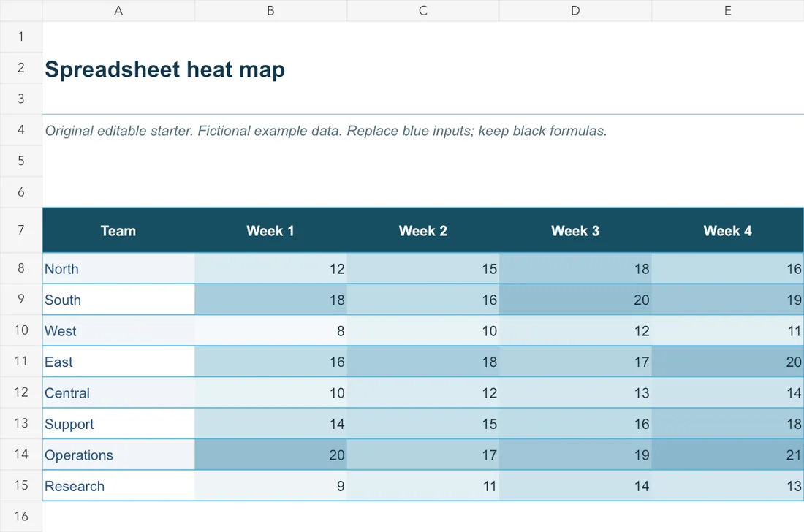Select the "Research" team cell
This screenshot has width=804, height=532.
click(118, 486)
